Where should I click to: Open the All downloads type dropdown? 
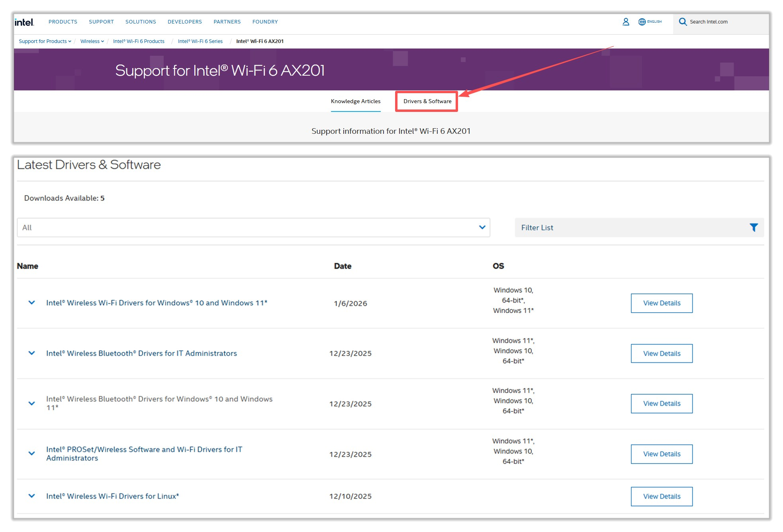click(x=253, y=227)
